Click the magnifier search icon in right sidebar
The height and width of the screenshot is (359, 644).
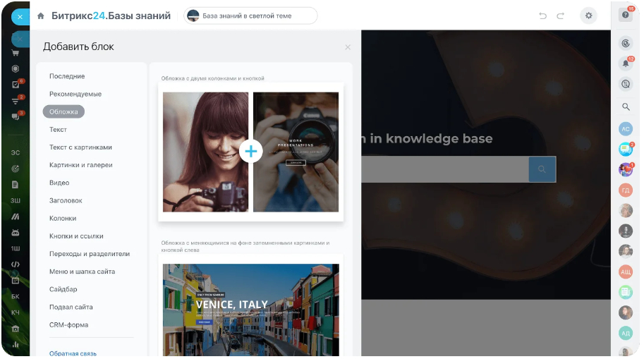coord(626,107)
